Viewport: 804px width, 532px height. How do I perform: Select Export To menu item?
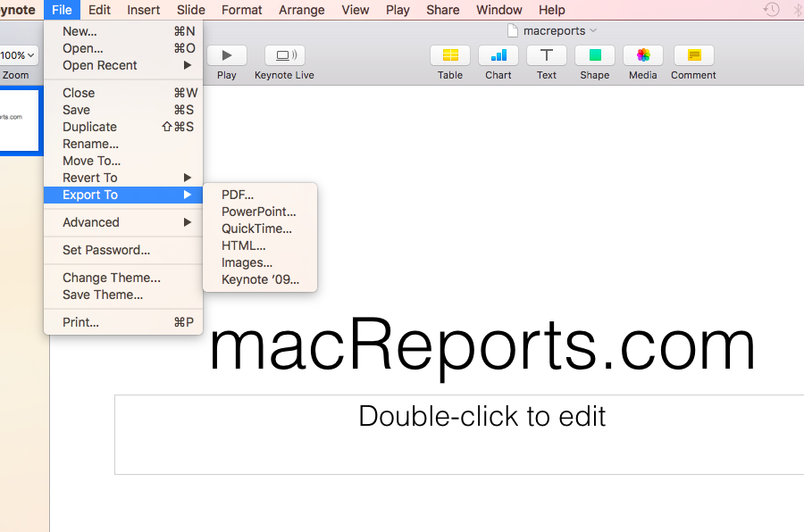pos(123,195)
